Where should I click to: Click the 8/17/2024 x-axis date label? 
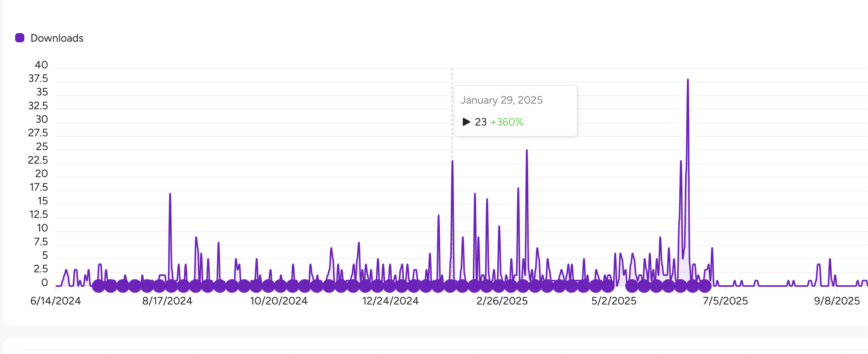[x=167, y=301]
